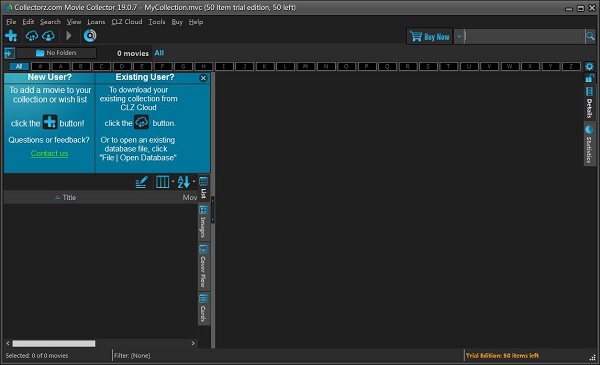Click the Contact us link

click(x=49, y=153)
